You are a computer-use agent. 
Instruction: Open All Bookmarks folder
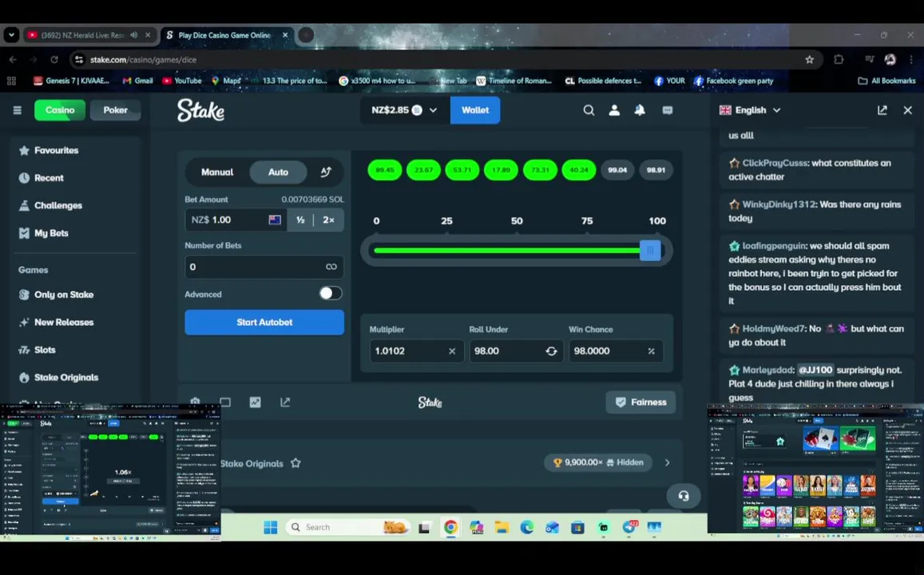(887, 81)
